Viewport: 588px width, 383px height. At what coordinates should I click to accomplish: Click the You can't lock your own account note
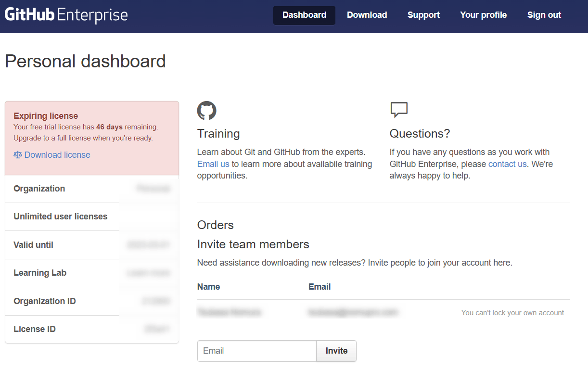pyautogui.click(x=512, y=313)
